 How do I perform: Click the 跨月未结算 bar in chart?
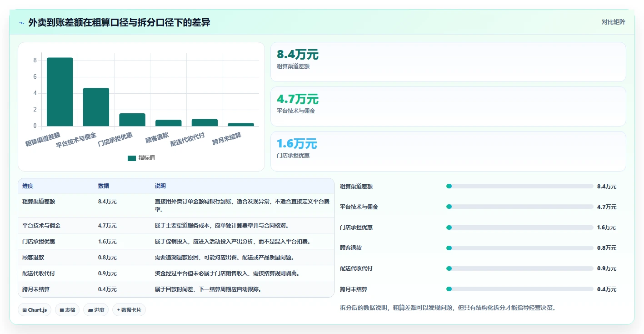click(x=241, y=125)
